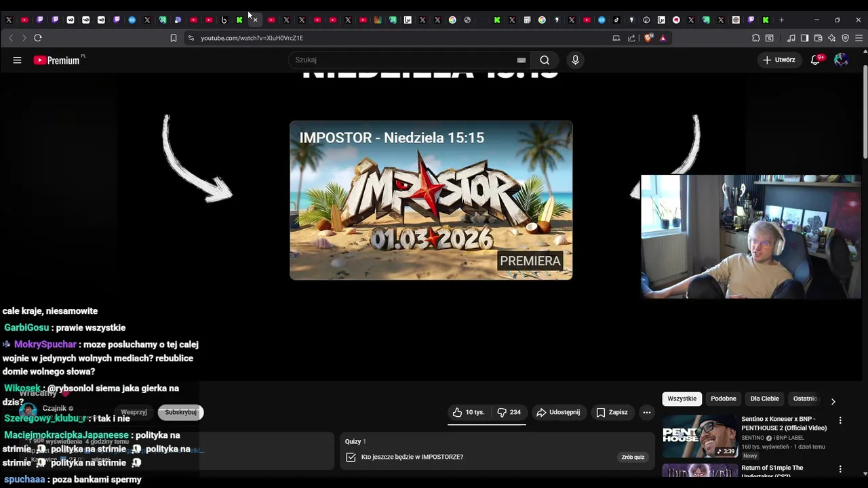Like the video showing 10 tys.
The width and height of the screenshot is (868, 488).
click(x=468, y=412)
